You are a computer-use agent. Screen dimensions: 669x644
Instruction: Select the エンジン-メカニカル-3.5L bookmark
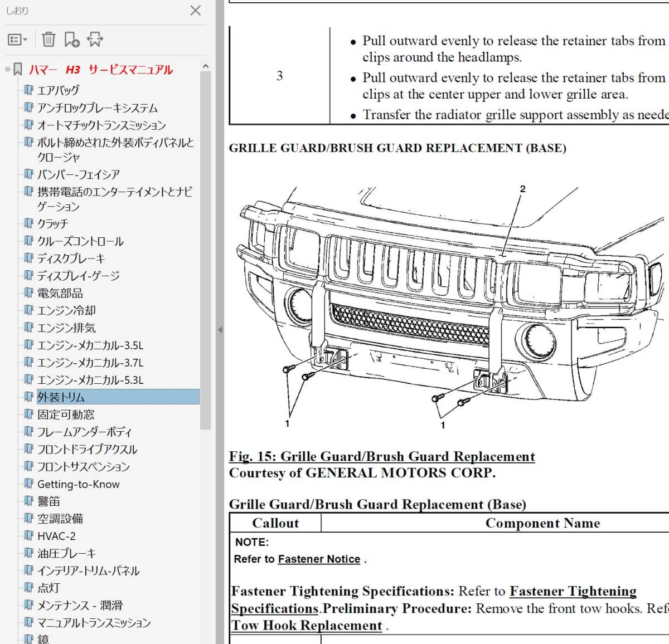pos(90,345)
